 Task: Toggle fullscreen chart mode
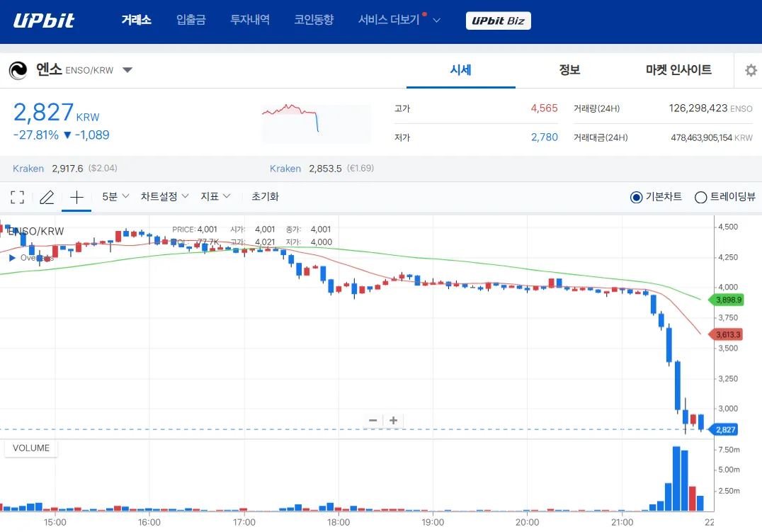coord(18,197)
